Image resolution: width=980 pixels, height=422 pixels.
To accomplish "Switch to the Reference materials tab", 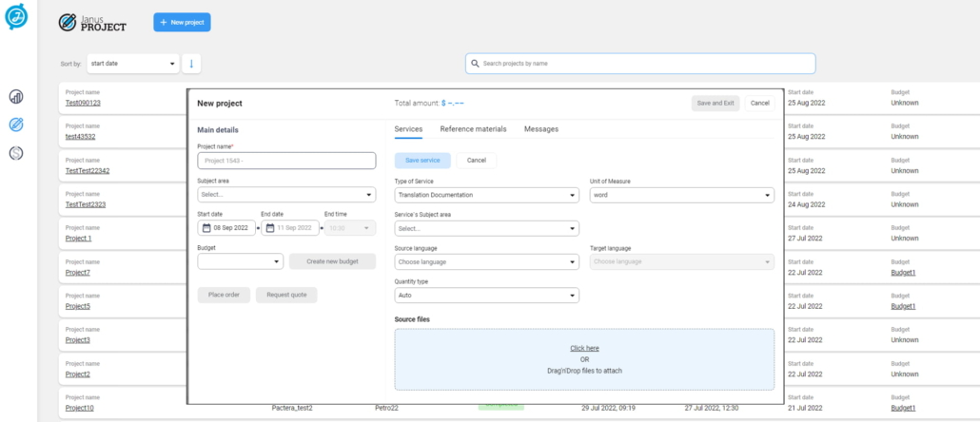I will tap(473, 129).
